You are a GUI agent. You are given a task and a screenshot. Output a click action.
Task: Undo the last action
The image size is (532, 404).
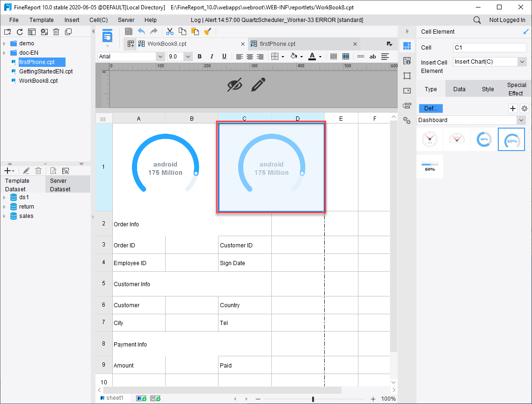pos(141,31)
